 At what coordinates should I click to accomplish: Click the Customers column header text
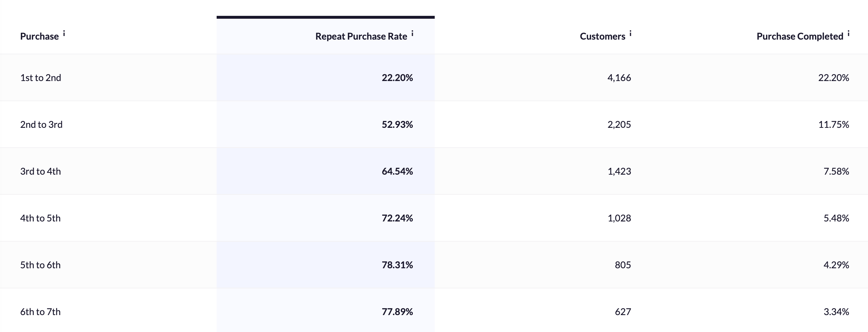coord(602,36)
